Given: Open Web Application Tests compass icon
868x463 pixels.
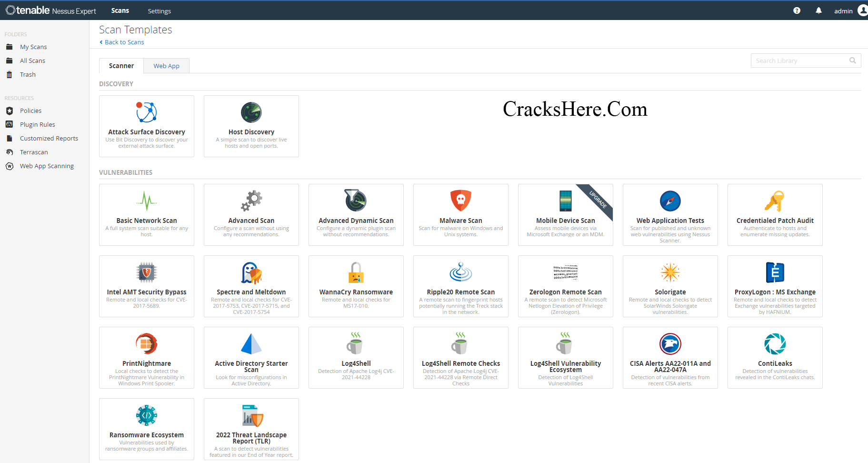Looking at the screenshot, I should (670, 201).
